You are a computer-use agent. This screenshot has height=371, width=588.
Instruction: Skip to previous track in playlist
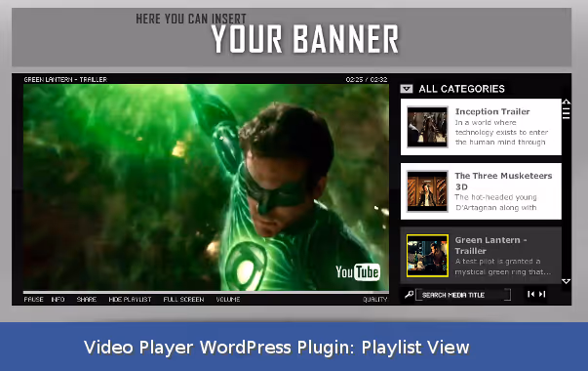tap(530, 294)
